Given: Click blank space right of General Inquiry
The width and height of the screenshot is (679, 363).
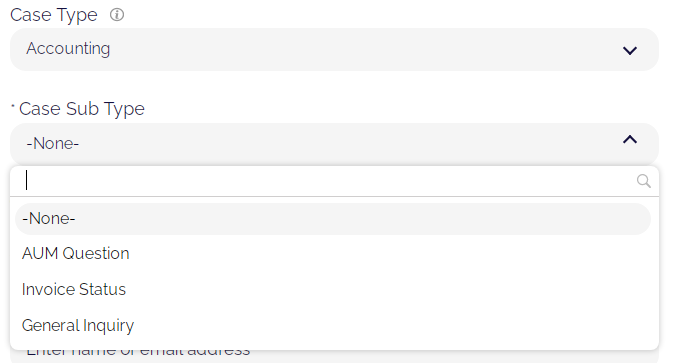Looking at the screenshot, I should click(x=390, y=326).
